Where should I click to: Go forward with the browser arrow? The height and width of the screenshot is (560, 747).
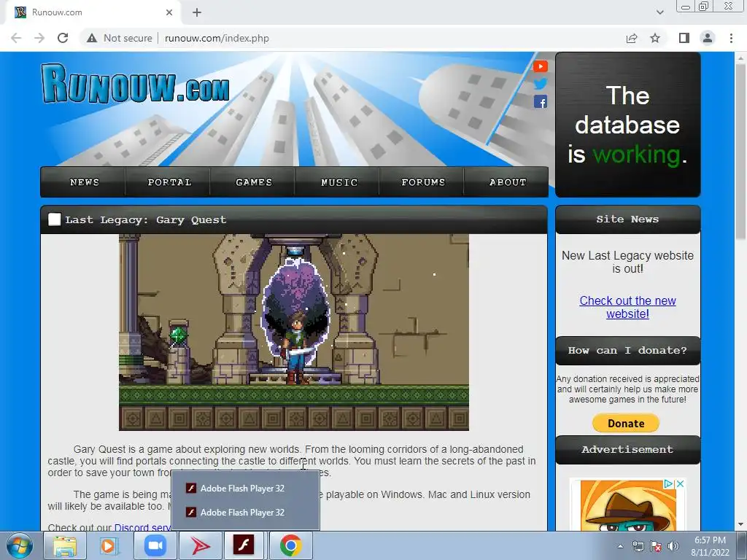click(x=39, y=38)
